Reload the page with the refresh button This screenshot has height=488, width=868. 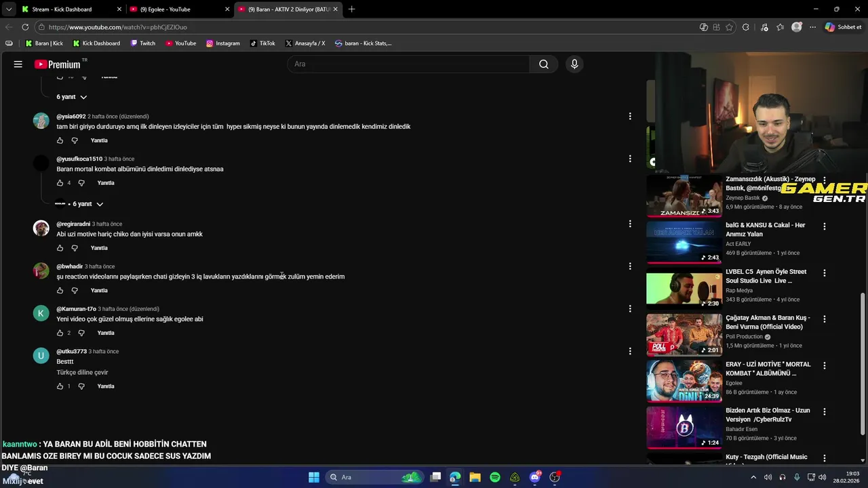coord(25,27)
